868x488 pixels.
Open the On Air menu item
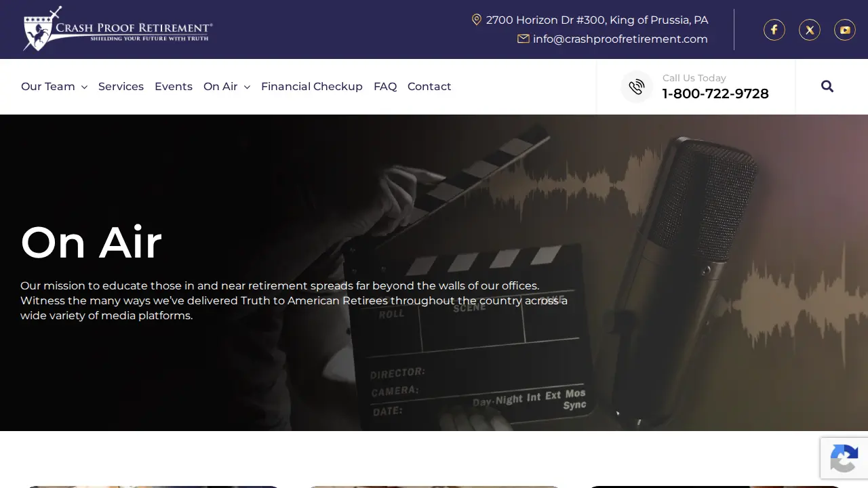220,86
